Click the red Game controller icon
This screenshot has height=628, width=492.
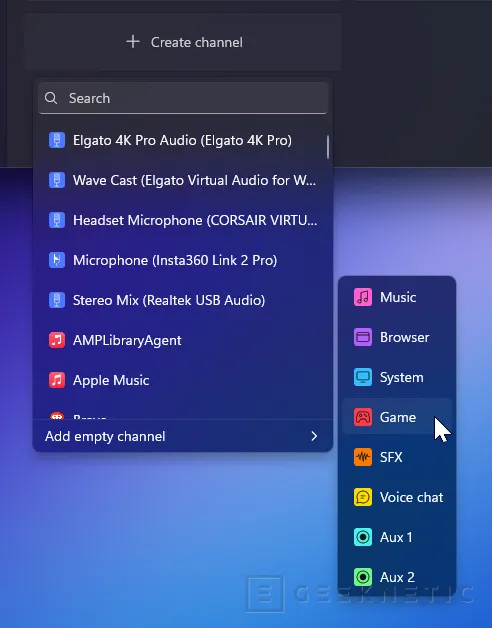pyautogui.click(x=363, y=417)
